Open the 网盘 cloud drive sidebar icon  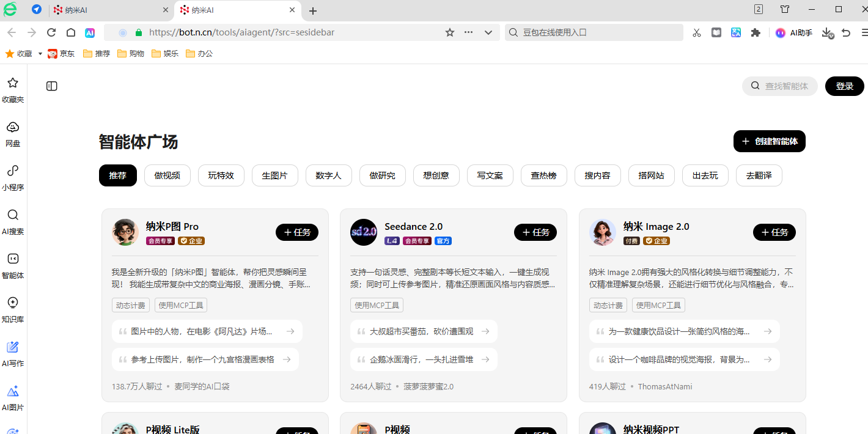pyautogui.click(x=13, y=127)
